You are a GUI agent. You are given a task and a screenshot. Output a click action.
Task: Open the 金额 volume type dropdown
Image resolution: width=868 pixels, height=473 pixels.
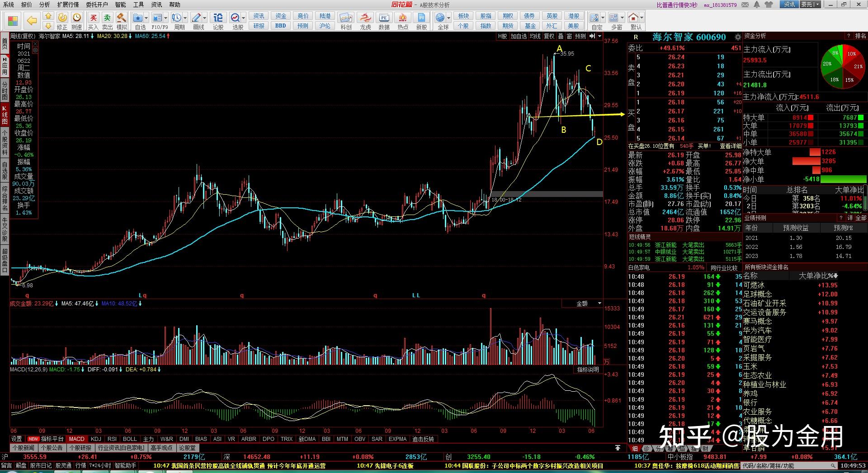582,304
